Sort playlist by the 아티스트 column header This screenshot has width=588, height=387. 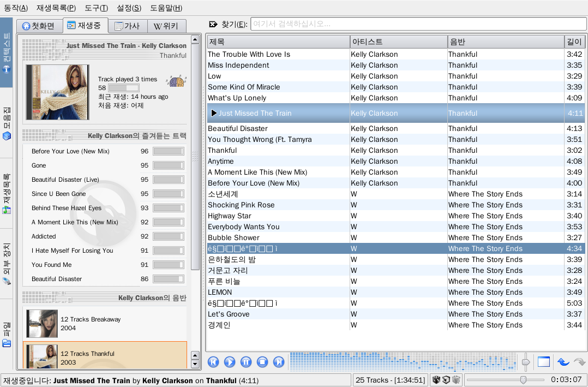399,41
